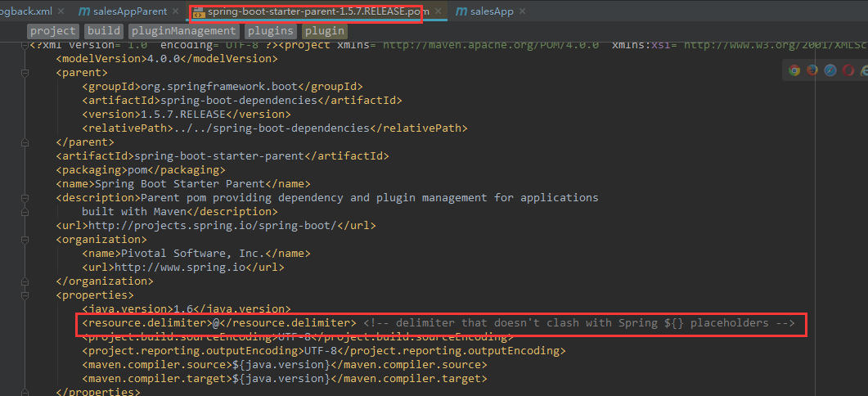Image resolution: width=868 pixels, height=396 pixels.
Task: Open page in Internet Explorer
Action: 864,70
